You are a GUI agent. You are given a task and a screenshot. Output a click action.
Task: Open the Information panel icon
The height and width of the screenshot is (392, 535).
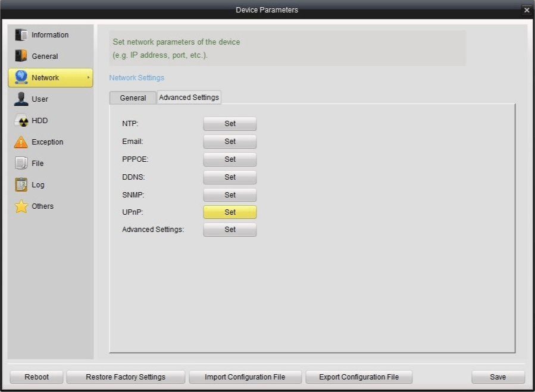tap(21, 35)
